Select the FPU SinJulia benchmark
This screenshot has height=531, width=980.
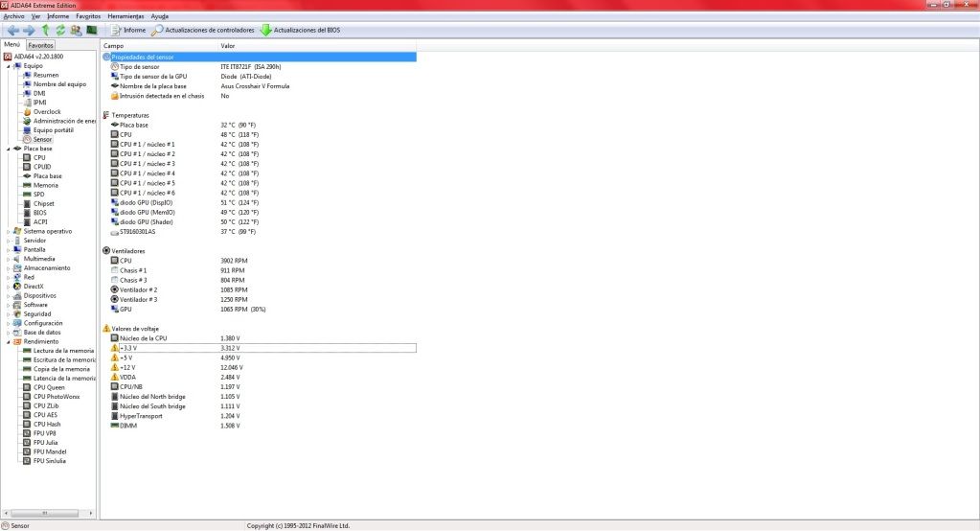point(50,461)
